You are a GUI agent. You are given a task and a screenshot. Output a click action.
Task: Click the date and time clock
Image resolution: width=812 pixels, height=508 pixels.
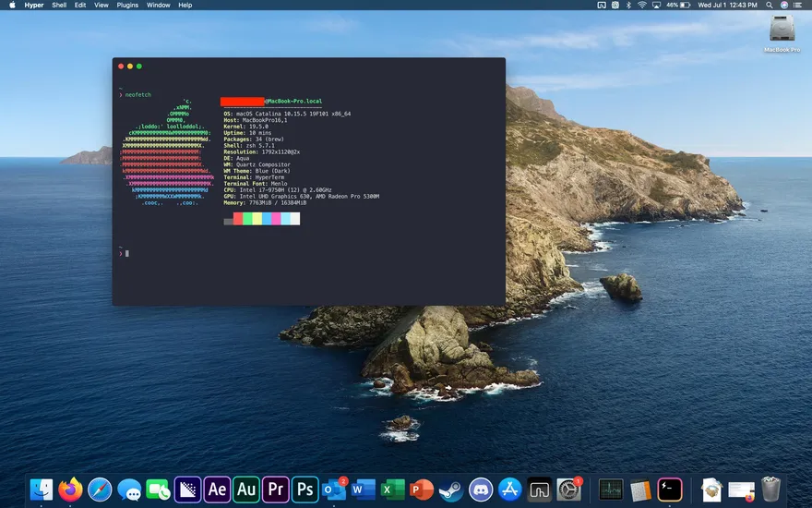(x=728, y=6)
